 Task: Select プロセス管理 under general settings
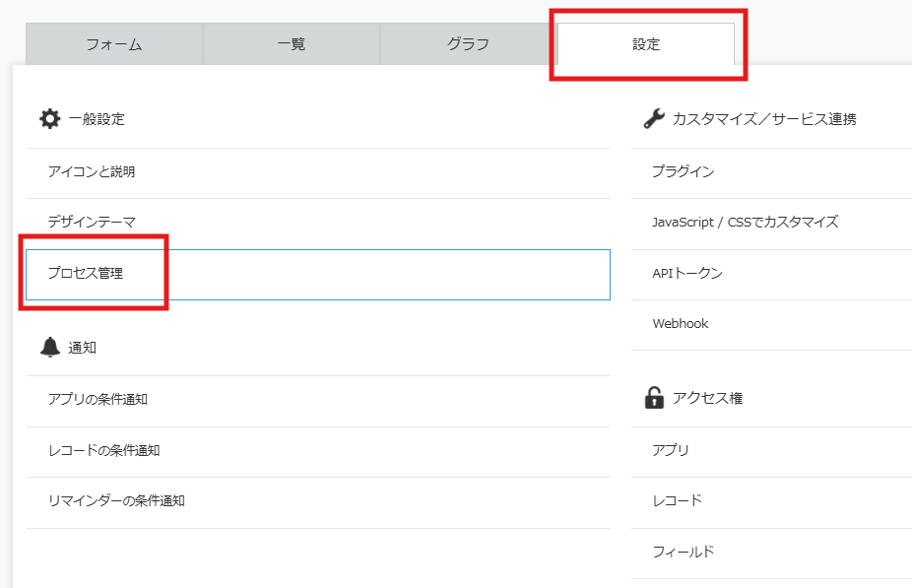[86, 274]
